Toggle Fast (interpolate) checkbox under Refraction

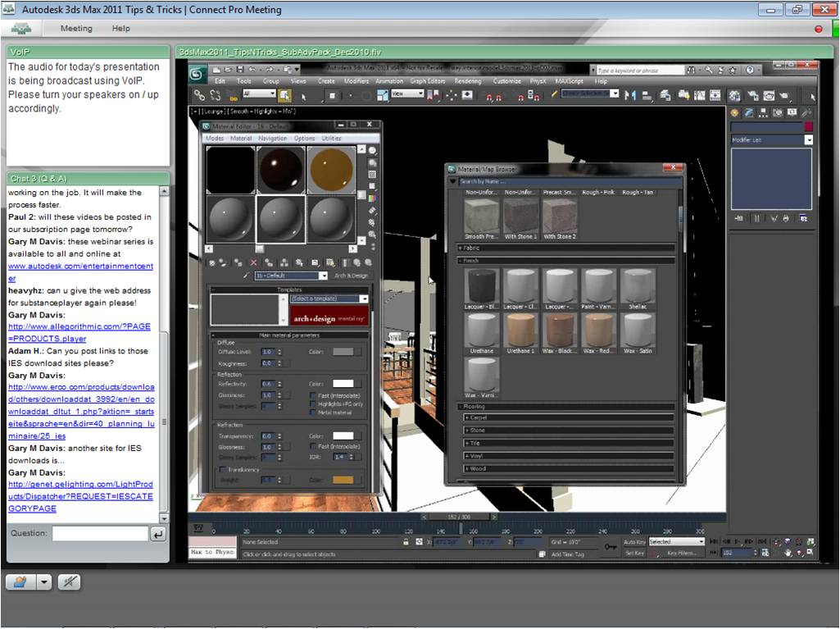click(x=313, y=446)
